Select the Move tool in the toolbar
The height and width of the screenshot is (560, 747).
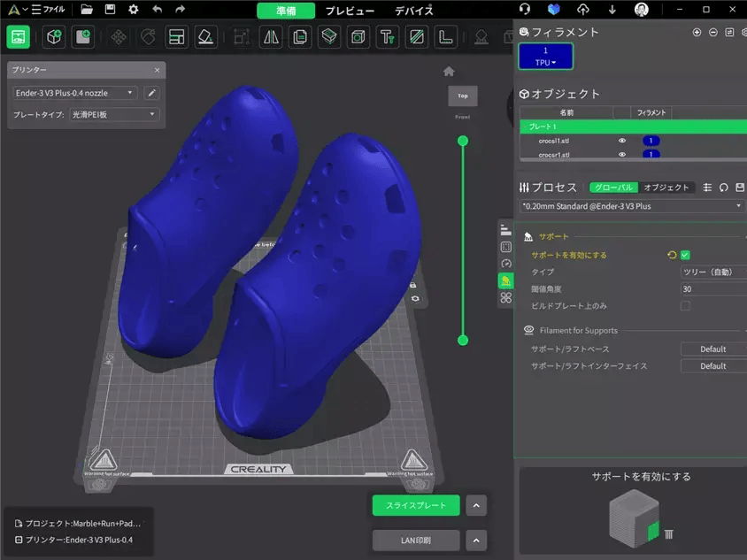tap(119, 36)
